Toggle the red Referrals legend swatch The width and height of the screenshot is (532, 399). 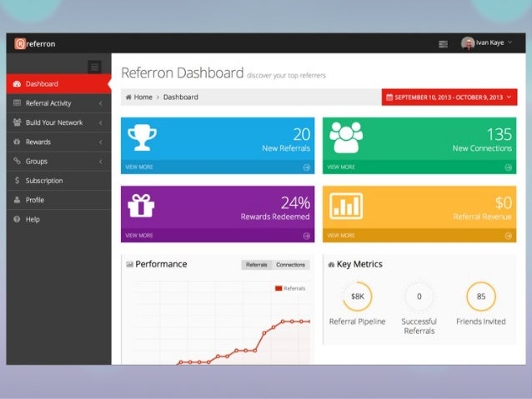coord(279,288)
